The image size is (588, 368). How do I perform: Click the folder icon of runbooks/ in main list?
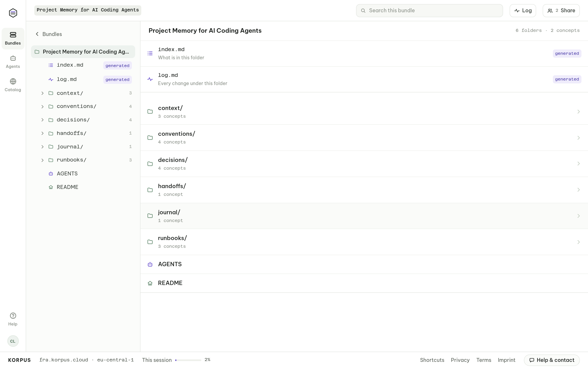pyautogui.click(x=150, y=242)
